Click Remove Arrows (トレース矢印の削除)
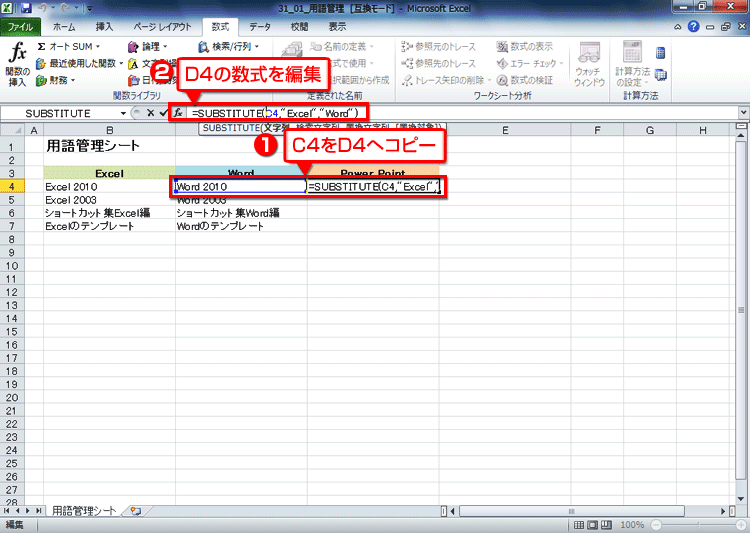Screen dimensions: 750x533 click(446, 80)
